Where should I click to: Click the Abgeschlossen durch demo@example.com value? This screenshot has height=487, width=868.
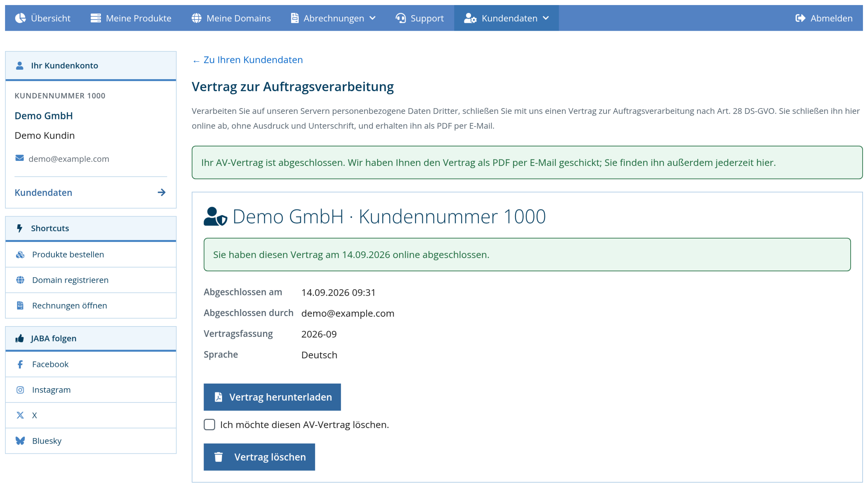pyautogui.click(x=348, y=313)
